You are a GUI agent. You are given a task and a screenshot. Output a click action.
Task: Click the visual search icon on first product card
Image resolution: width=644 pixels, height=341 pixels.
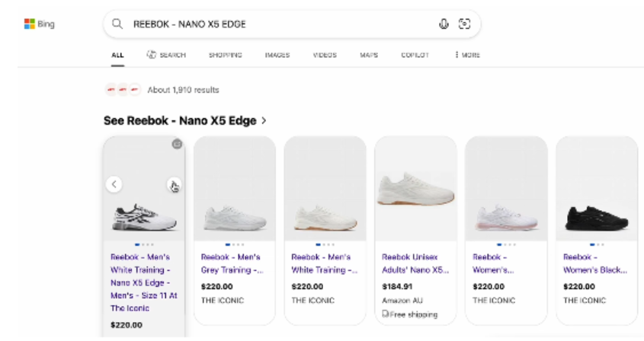[x=177, y=143]
